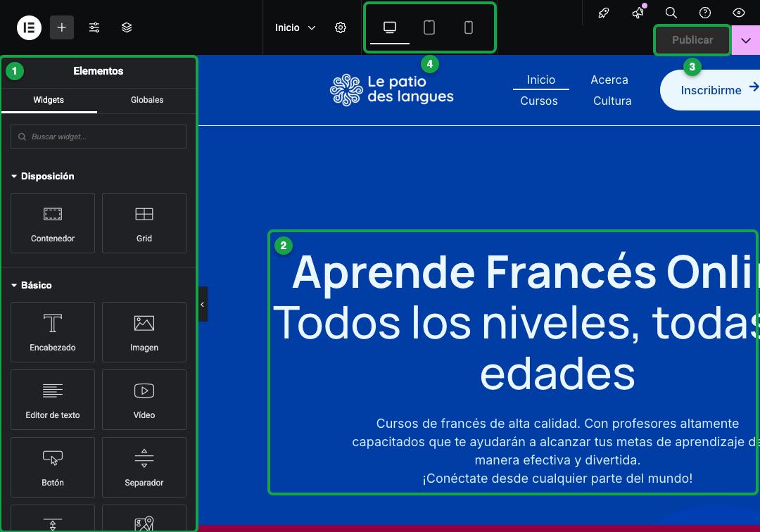Switch to tablet view mode

[429, 27]
